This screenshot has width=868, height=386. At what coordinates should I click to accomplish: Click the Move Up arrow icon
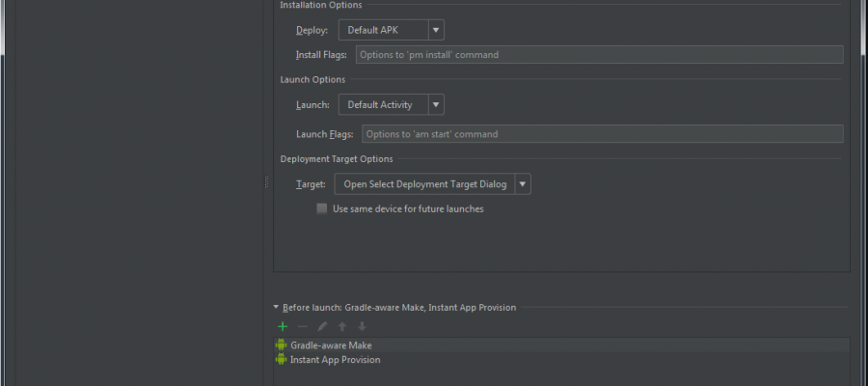pos(341,326)
